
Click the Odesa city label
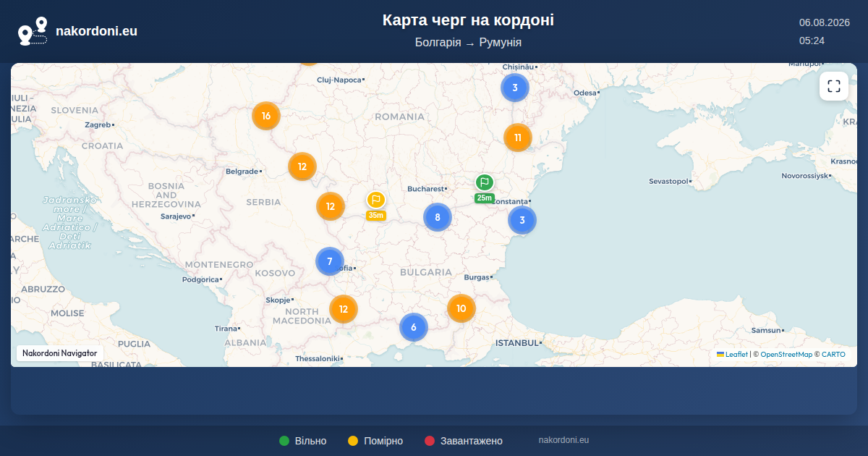click(x=585, y=93)
